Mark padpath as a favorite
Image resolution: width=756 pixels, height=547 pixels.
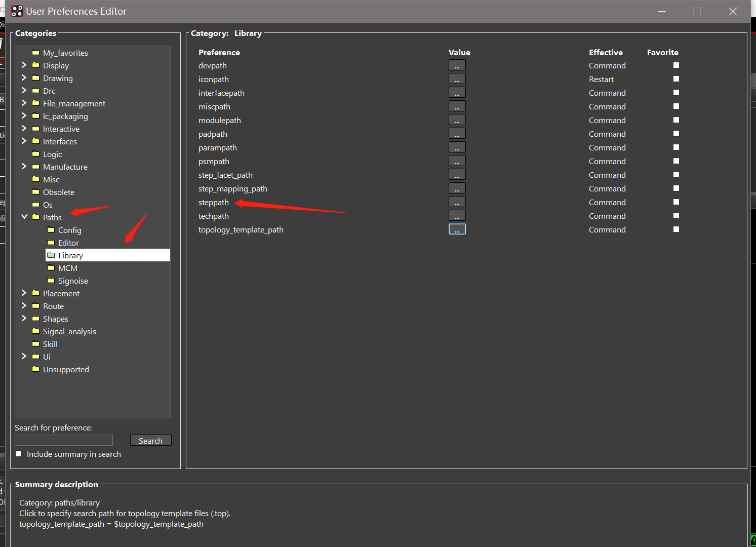point(676,134)
